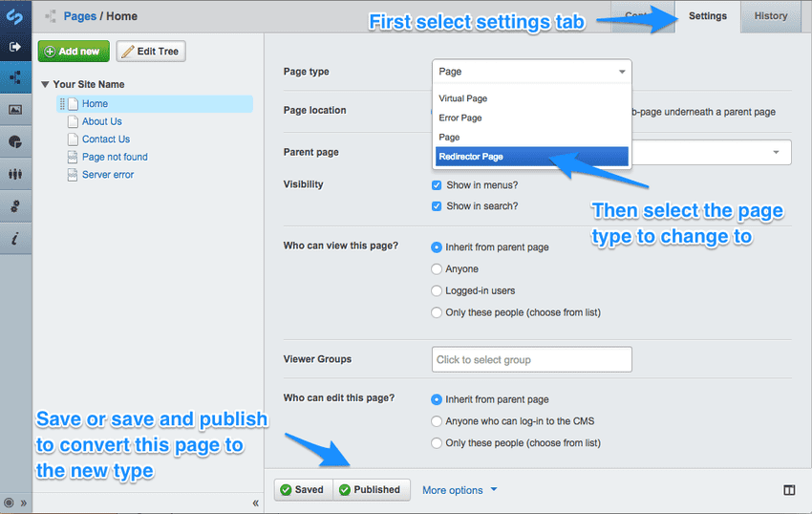Expand the More options menu

pos(459,490)
